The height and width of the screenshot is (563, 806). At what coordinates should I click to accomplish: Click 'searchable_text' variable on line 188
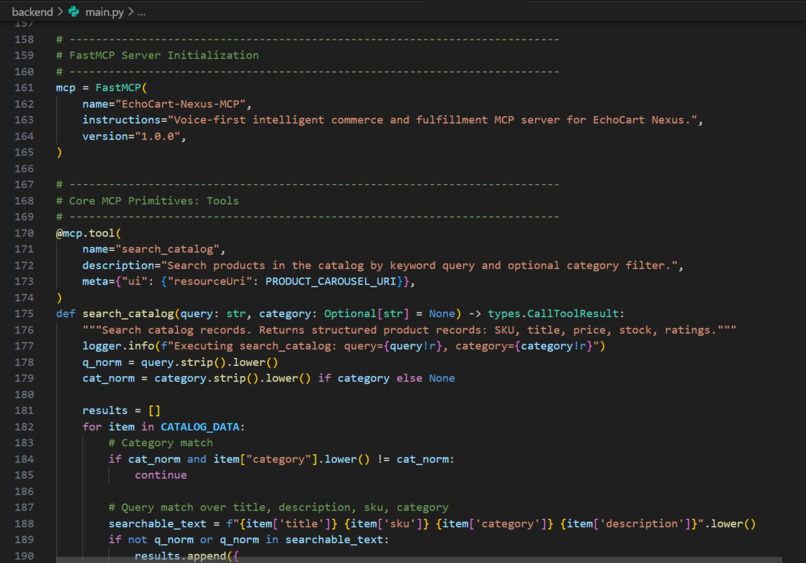157,524
